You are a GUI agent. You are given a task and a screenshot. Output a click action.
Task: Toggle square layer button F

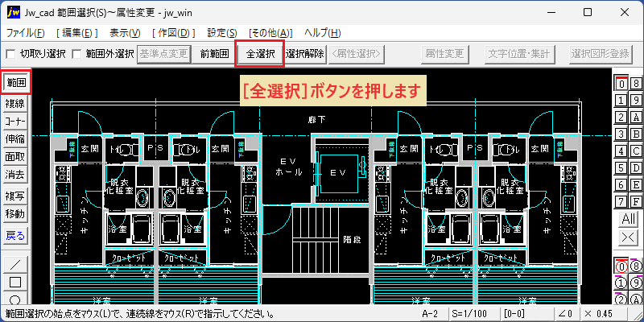tap(636, 202)
